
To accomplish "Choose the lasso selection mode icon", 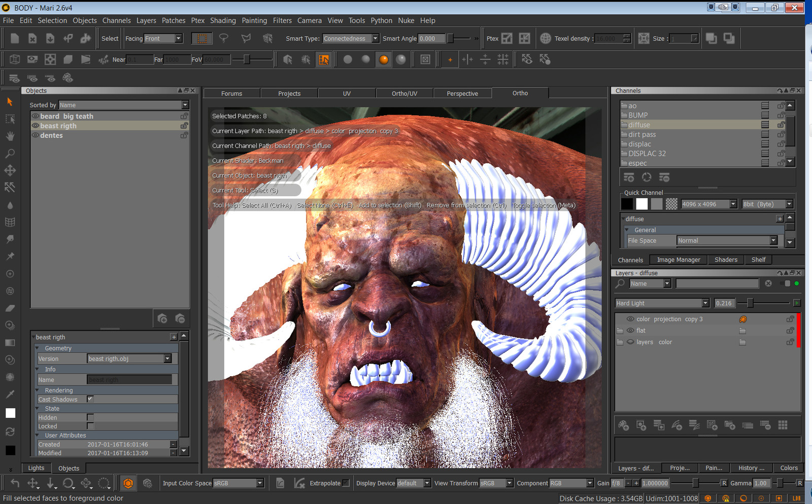I will [224, 39].
